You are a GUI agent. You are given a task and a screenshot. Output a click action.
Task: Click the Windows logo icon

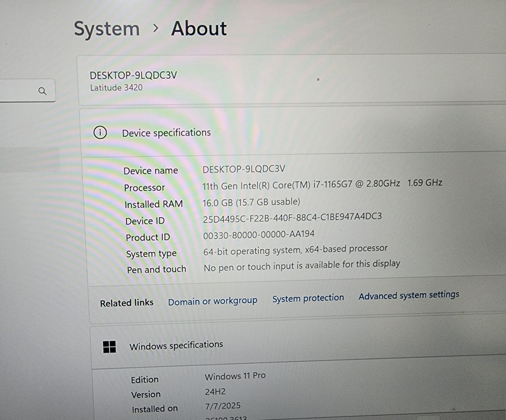(x=109, y=347)
